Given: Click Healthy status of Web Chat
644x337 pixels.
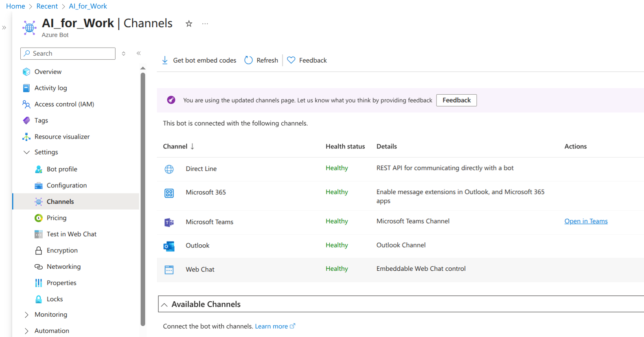Looking at the screenshot, I should pos(337,269).
